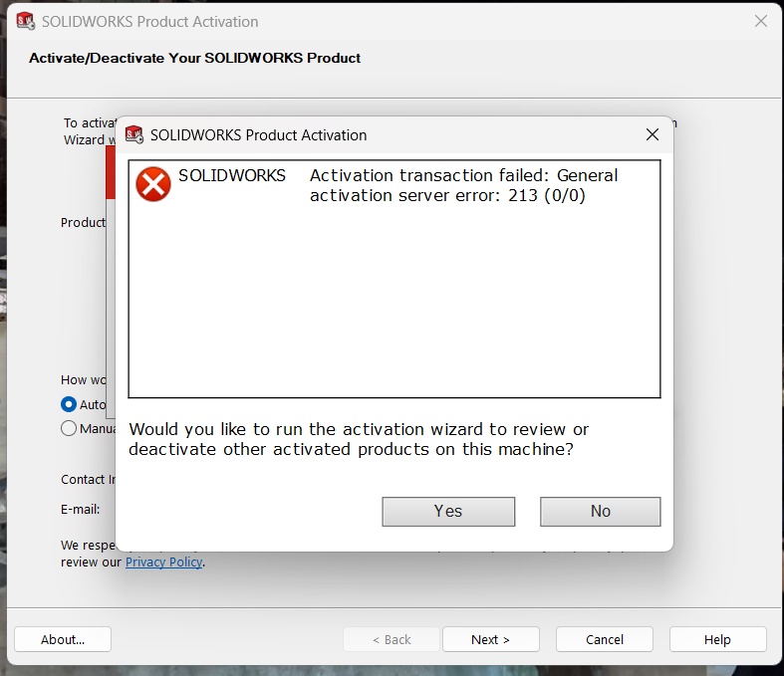Open the Privacy Policy link
The image size is (784, 676).
coord(164,563)
